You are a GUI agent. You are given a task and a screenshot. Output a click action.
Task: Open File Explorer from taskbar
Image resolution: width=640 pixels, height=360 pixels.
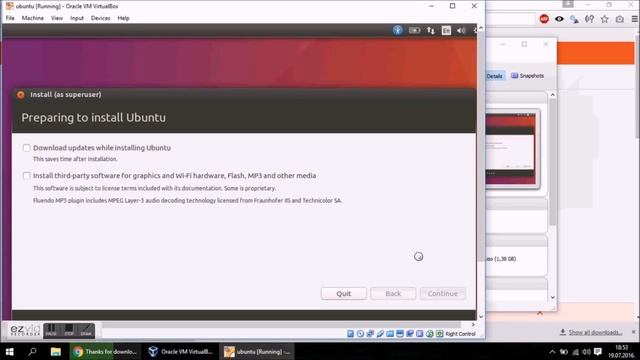tap(56, 351)
